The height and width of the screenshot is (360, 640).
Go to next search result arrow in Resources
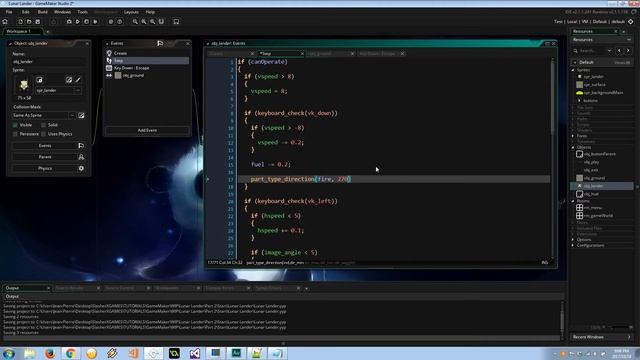[628, 51]
